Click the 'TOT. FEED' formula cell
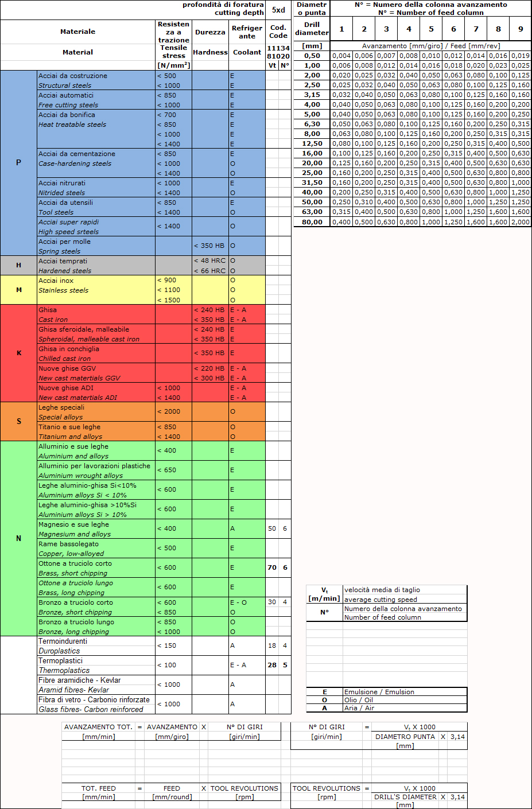Screen dimensions: 532x809 point(98,788)
